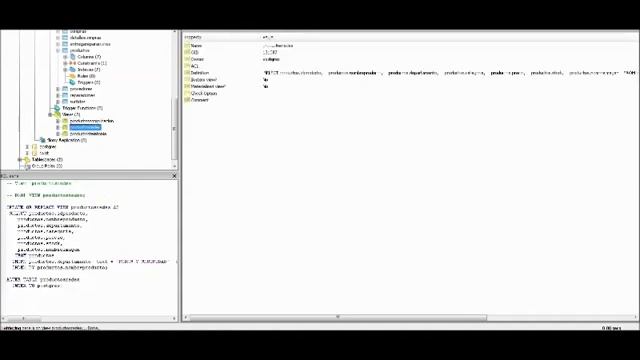Expand the Constraints (1) node
The height and width of the screenshot is (360, 640).
pyautogui.click(x=65, y=63)
